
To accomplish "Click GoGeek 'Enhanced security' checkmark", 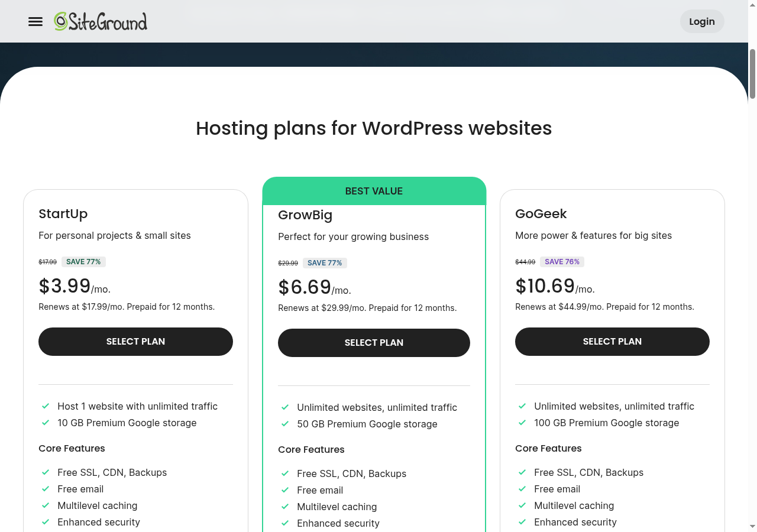I will [x=522, y=522].
